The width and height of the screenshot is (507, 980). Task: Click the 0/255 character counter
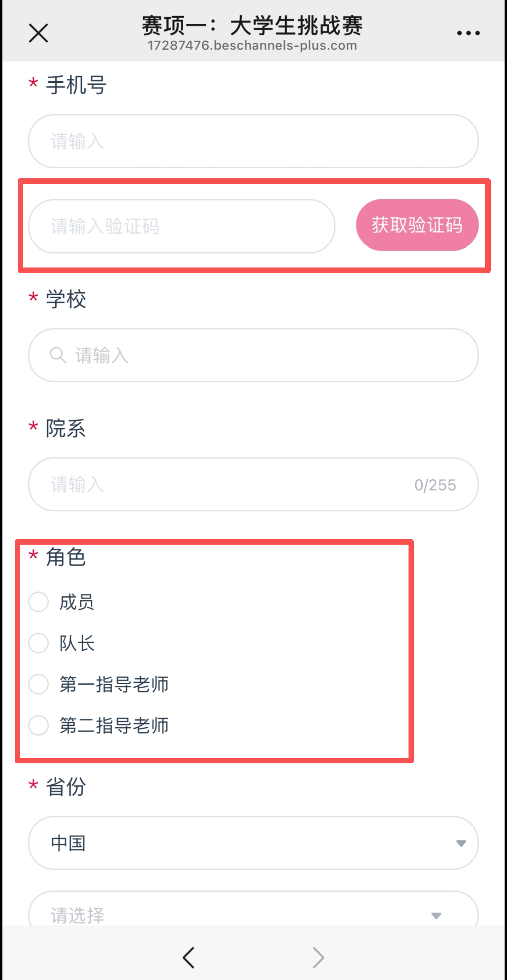coord(435,485)
